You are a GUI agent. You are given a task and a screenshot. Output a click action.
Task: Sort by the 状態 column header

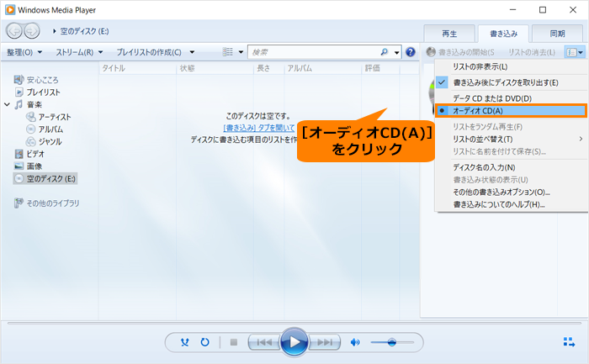(215, 68)
